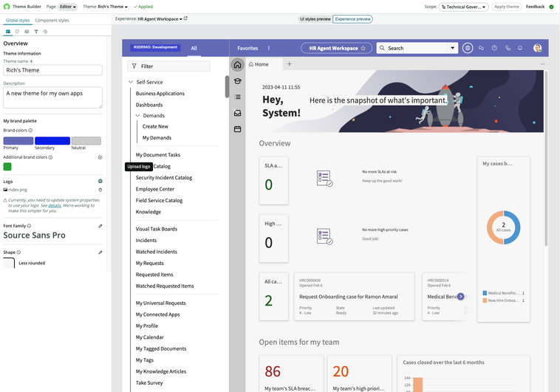Click the Apply theme button
Viewport: 560px width, 392px height.
(x=506, y=7)
